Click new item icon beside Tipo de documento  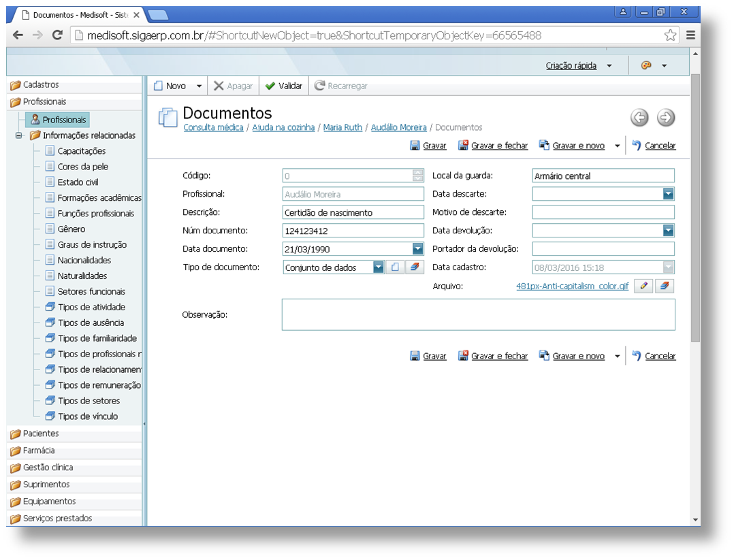(x=395, y=267)
